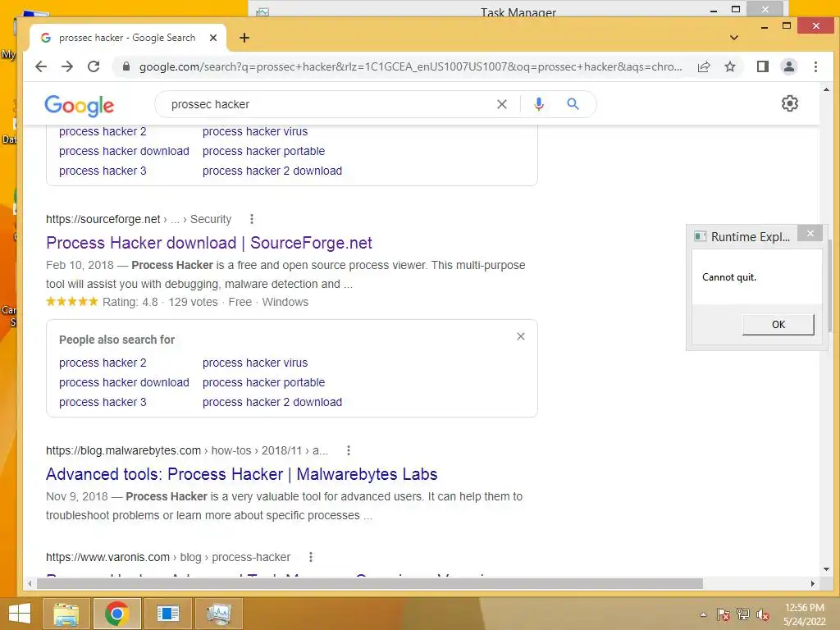Image resolution: width=840 pixels, height=630 pixels.
Task: Clear the Google search box with X
Action: tap(501, 104)
